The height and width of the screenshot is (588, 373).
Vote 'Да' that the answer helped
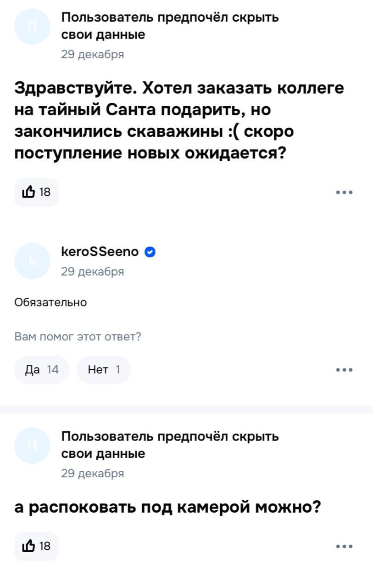pos(42,369)
